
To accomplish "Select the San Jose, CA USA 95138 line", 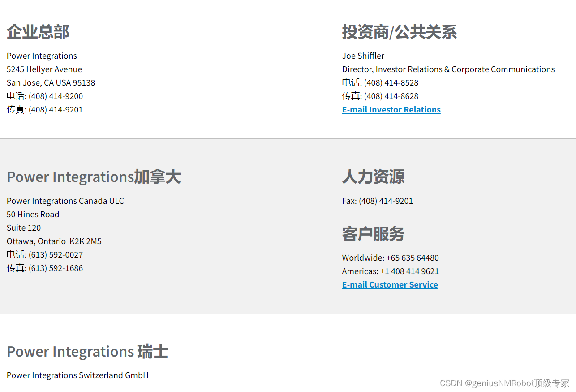I will pyautogui.click(x=51, y=83).
